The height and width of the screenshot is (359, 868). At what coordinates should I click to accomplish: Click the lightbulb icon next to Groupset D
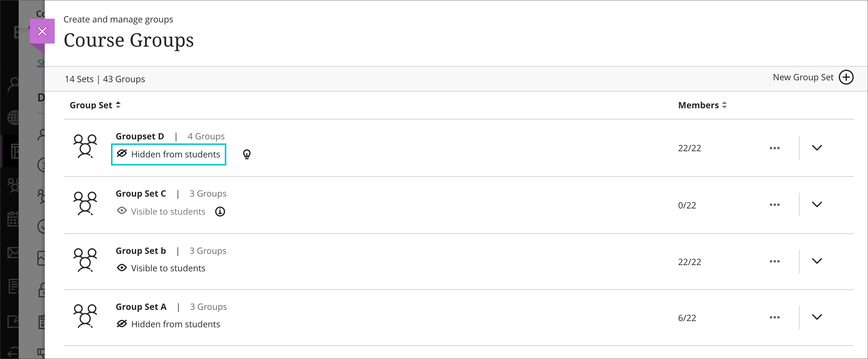coord(247,154)
